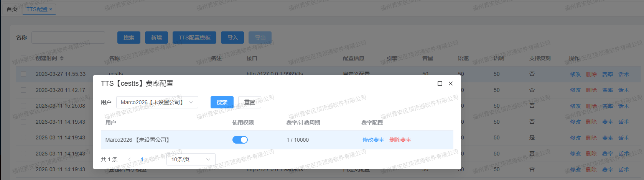Open the TTS配置模板 button

(194, 38)
